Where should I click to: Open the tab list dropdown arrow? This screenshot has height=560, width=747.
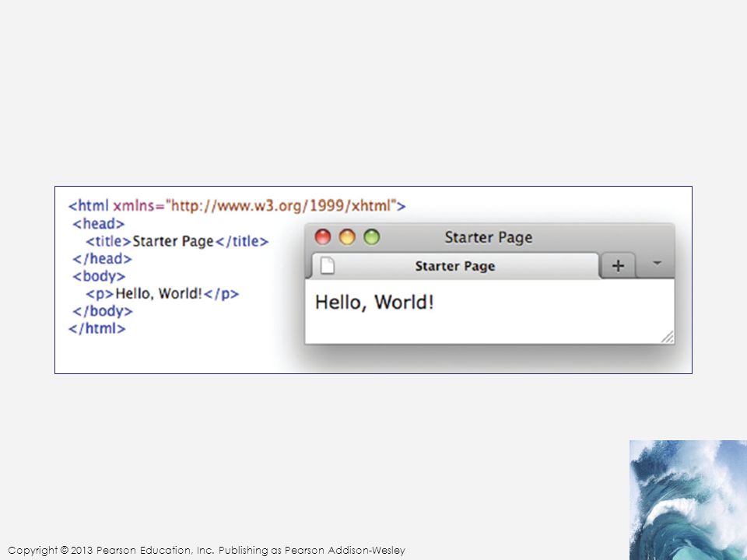pos(657,263)
